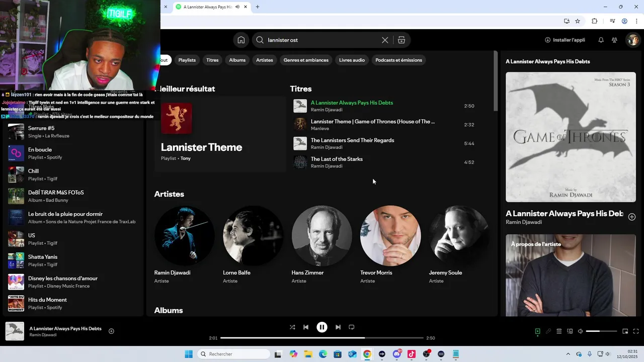Mute the Spotify volume
Image resolution: width=644 pixels, height=362 pixels.
pos(580,331)
